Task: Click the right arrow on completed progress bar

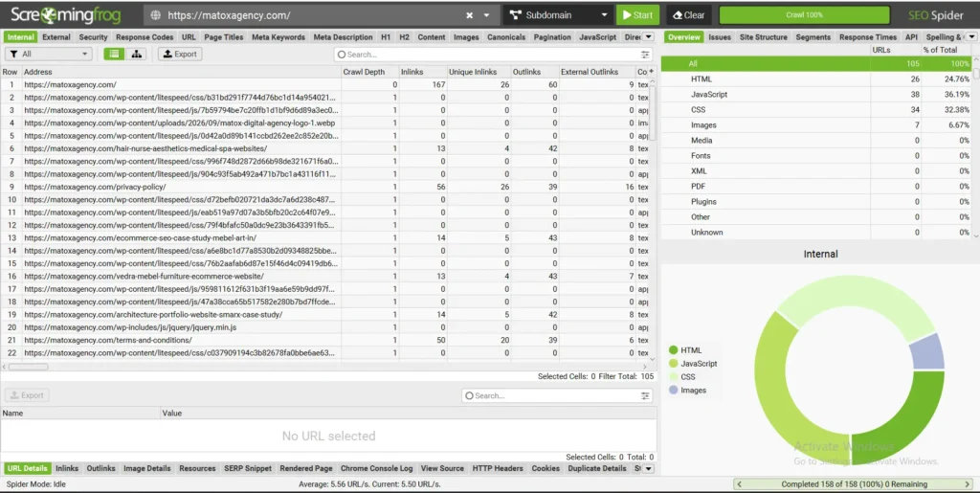Action: 968,484
